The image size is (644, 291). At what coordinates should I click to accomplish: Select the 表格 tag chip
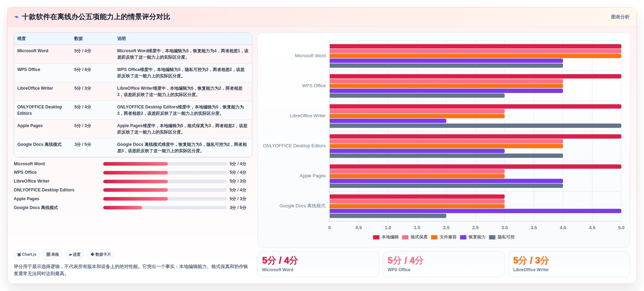[x=53, y=254]
